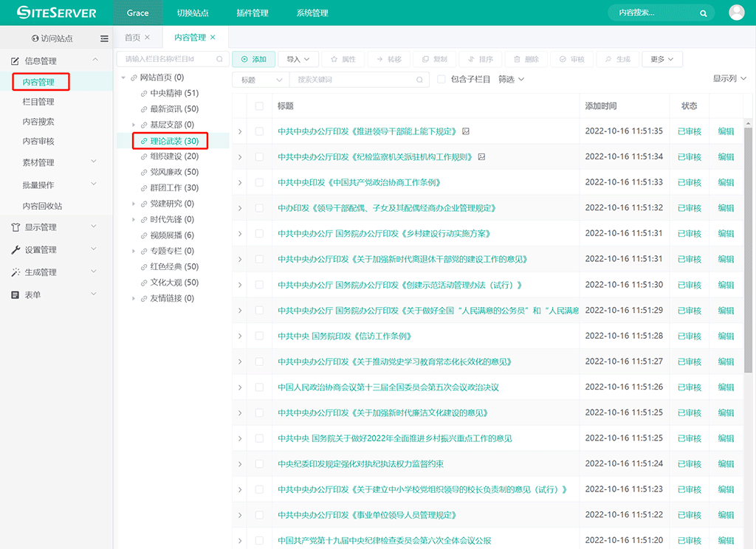The image size is (756, 549).
Task: Close the 内容管理 tab
Action: point(213,38)
